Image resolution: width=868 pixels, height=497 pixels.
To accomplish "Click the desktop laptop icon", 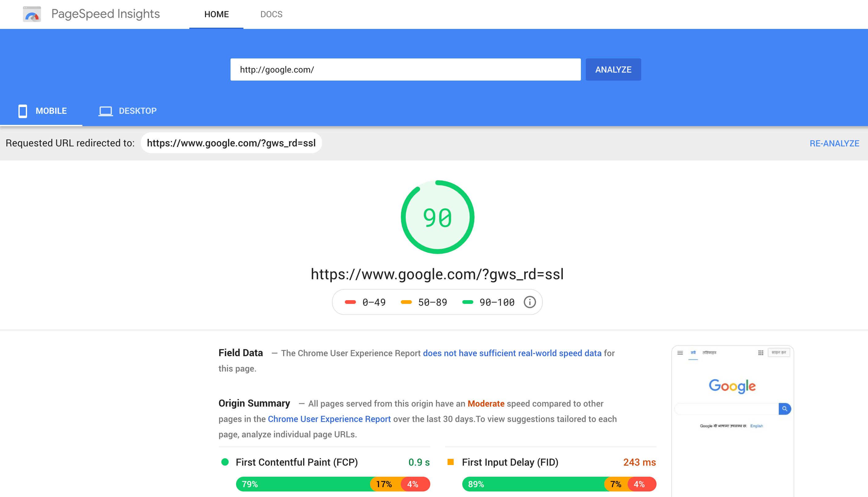I will pos(105,111).
